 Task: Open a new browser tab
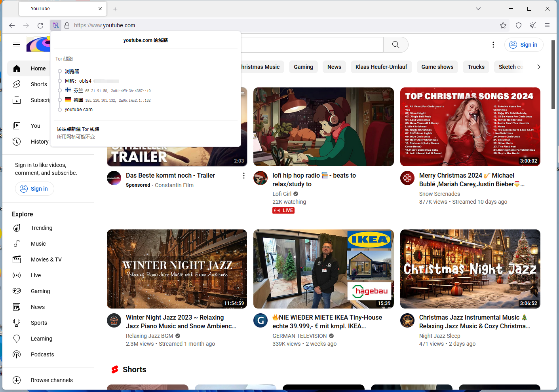pos(115,9)
